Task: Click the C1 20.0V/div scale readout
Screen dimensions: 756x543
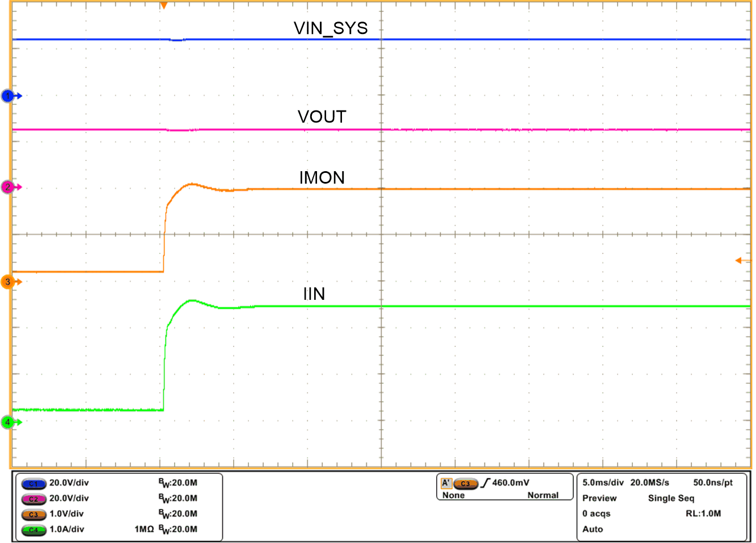Action: pos(69,483)
